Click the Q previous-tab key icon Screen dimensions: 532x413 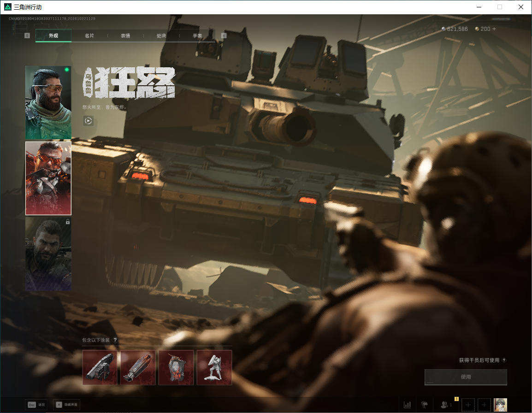[x=27, y=35]
